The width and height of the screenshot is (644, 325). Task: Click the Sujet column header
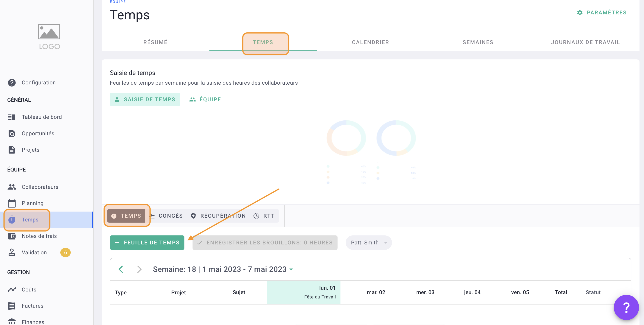(x=239, y=292)
